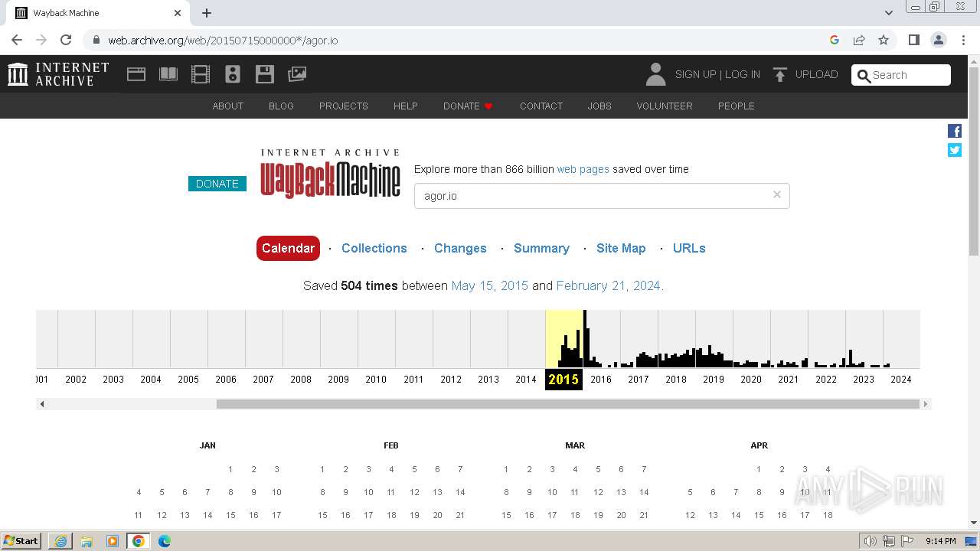Open the February 21, 2024 capture link
The image size is (980, 551).
coord(609,285)
